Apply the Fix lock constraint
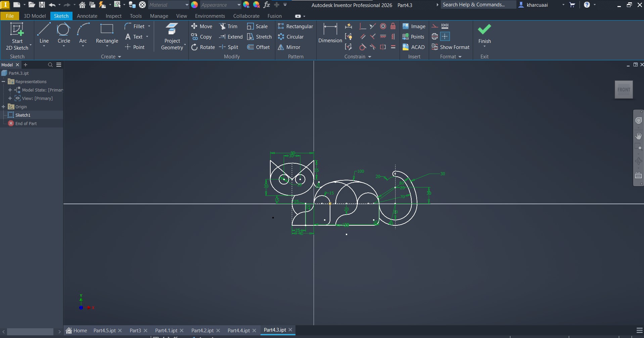 393,26
